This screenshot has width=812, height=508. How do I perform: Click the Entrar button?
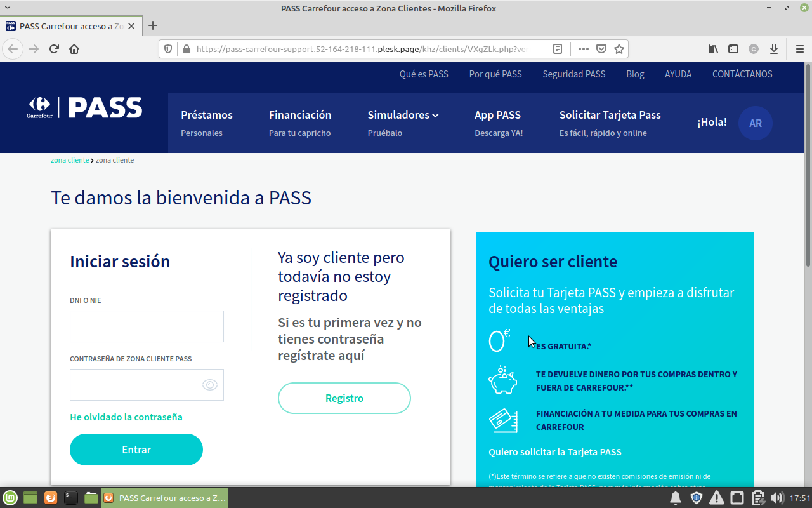[x=136, y=450]
